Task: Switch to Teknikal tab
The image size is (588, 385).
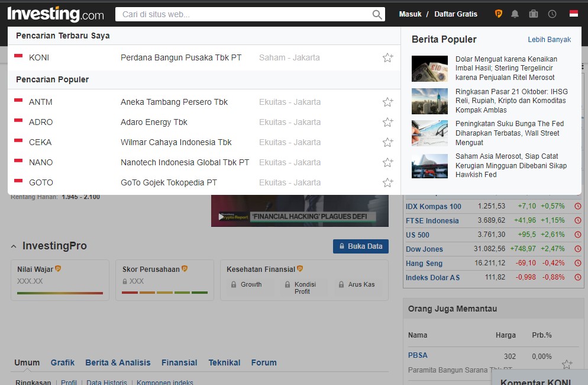Action: 224,362
